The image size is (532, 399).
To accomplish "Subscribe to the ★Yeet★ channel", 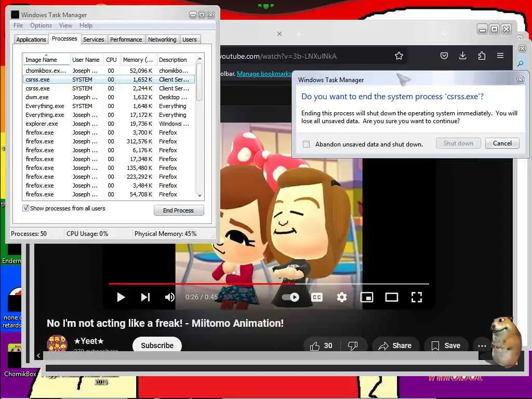I will coord(157,345).
